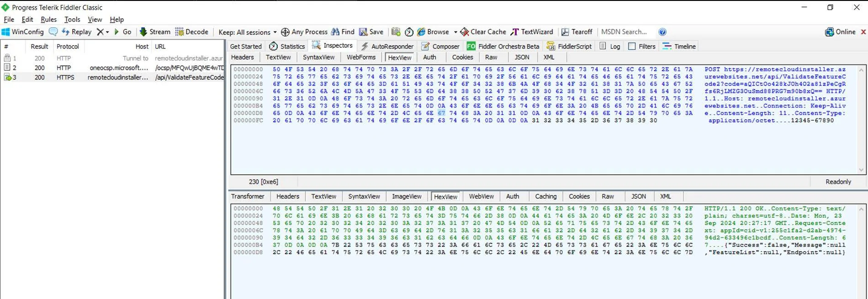The width and height of the screenshot is (868, 299).
Task: Launch Browse in browser
Action: 433,32
